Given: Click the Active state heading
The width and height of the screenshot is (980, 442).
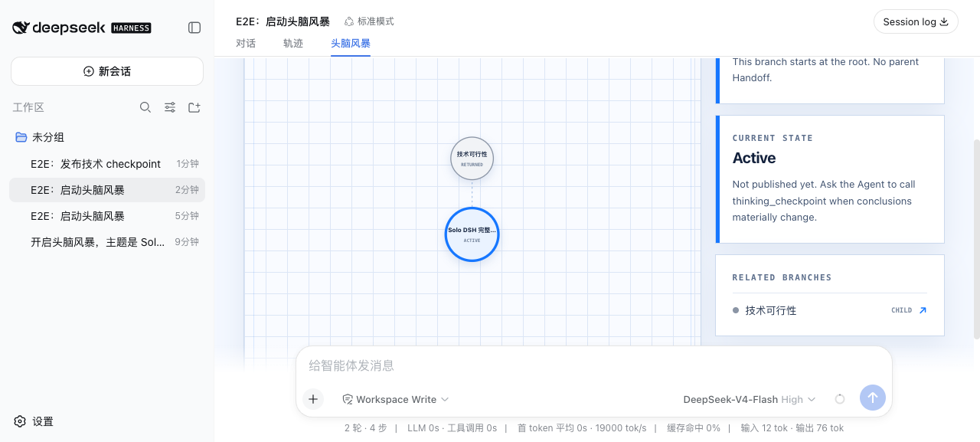Looking at the screenshot, I should [754, 158].
